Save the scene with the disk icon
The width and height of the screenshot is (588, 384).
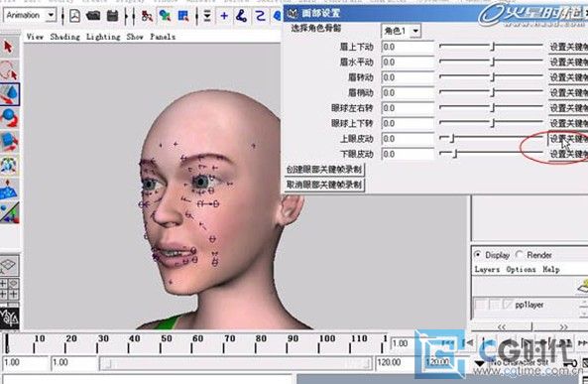point(112,16)
